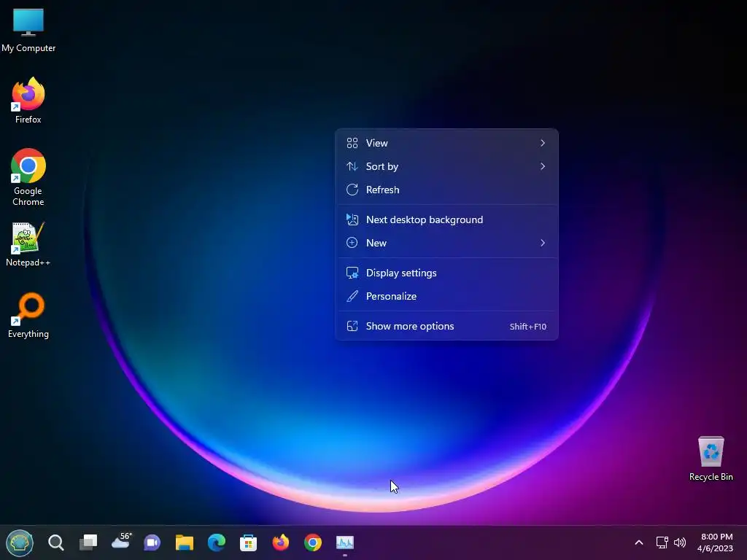Image resolution: width=747 pixels, height=560 pixels.
Task: Choose Show more options
Action: click(x=446, y=326)
